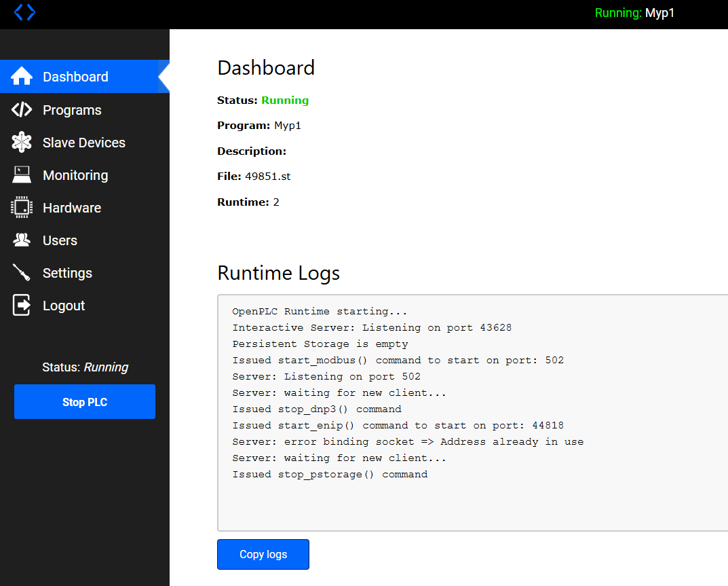The height and width of the screenshot is (586, 728).
Task: Click the Programs code bracket icon
Action: 22,110
